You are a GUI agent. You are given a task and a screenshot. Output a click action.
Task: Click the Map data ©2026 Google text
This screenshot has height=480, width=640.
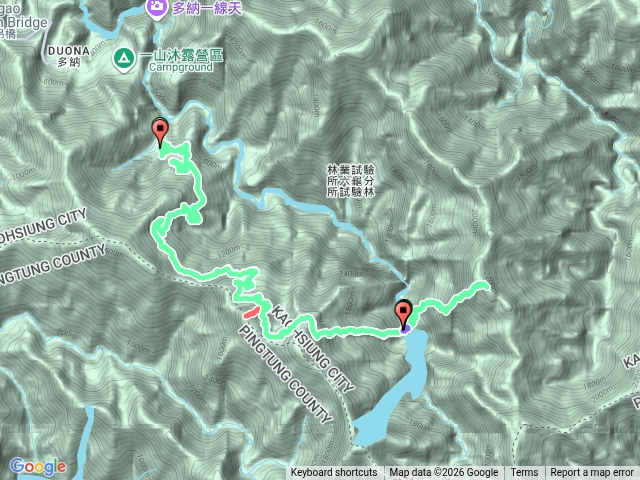coord(444,473)
